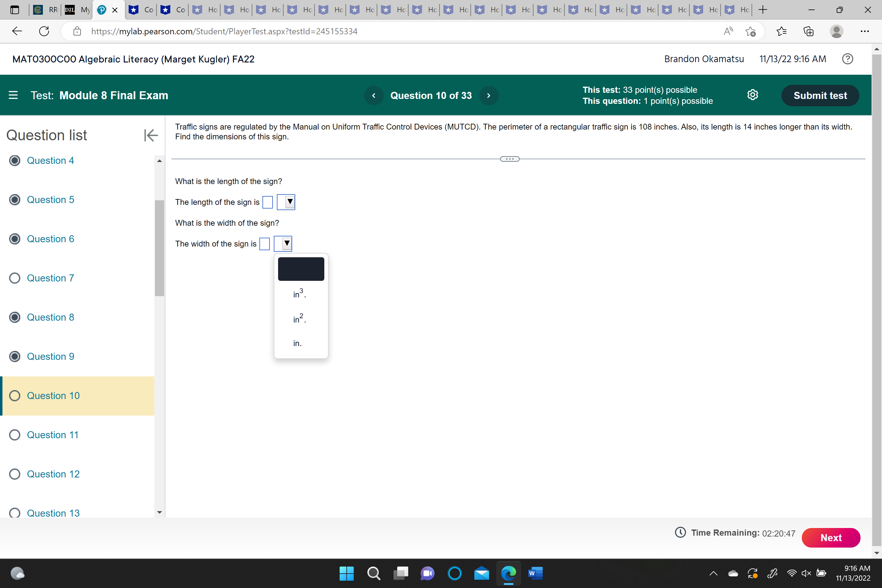This screenshot has width=882, height=588.
Task: Pick the in² option in the dropdown
Action: [x=299, y=319]
